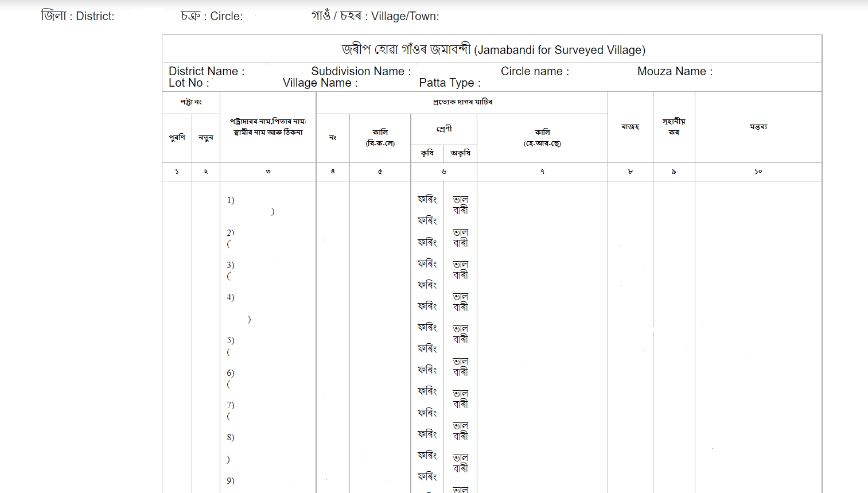Click pattadar entry number '9)'
This screenshot has height=493, width=868.
point(231,481)
